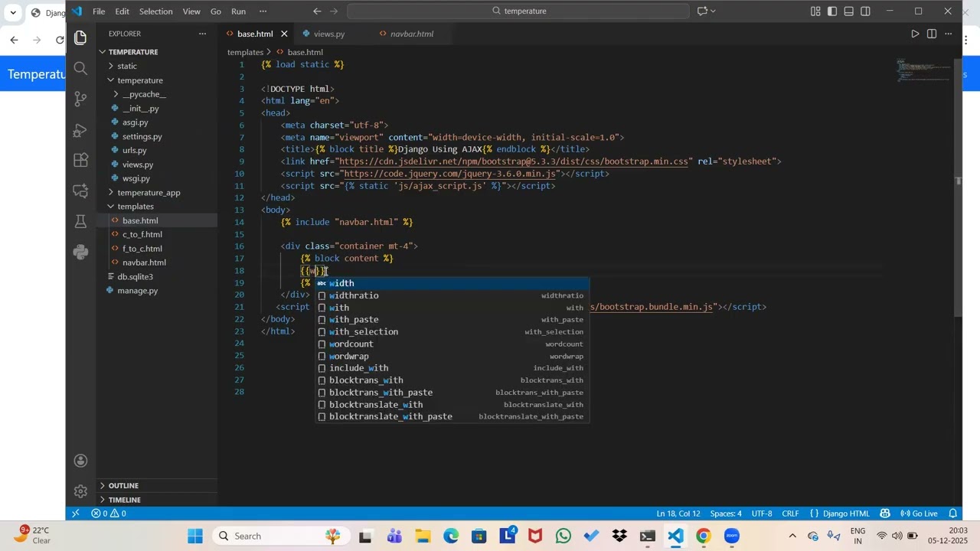Open the Run and Debug view
980x551 pixels.
point(80,130)
